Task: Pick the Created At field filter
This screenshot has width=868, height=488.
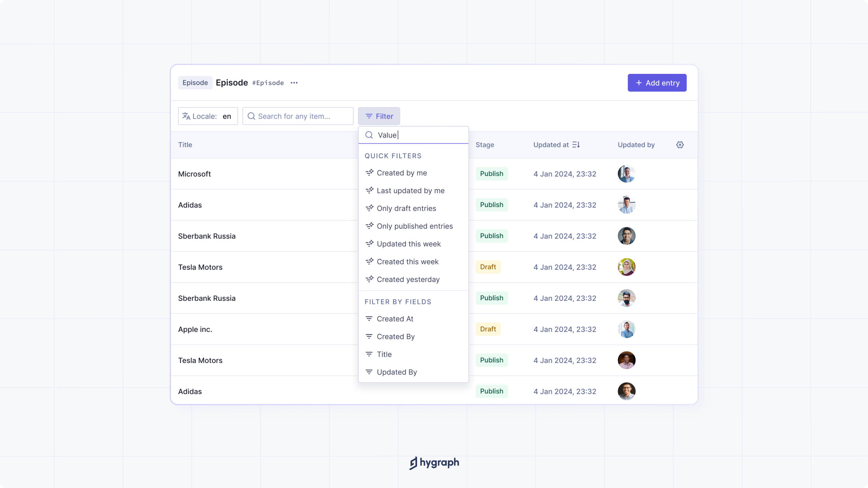Action: (x=395, y=319)
